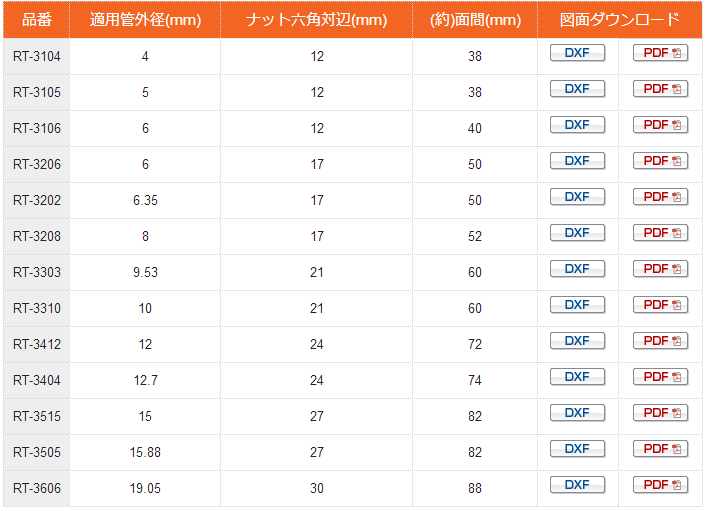Select part number RT-3105
This screenshot has width=709, height=511.
click(37, 92)
